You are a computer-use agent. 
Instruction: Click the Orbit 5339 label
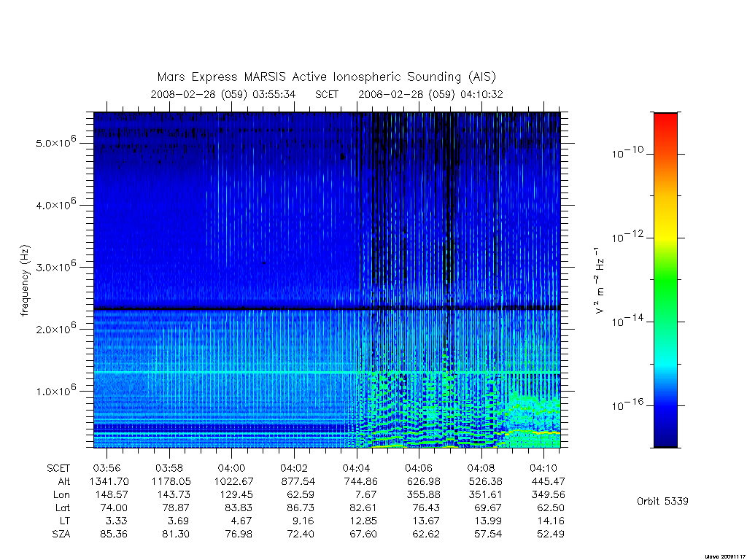coord(662,501)
